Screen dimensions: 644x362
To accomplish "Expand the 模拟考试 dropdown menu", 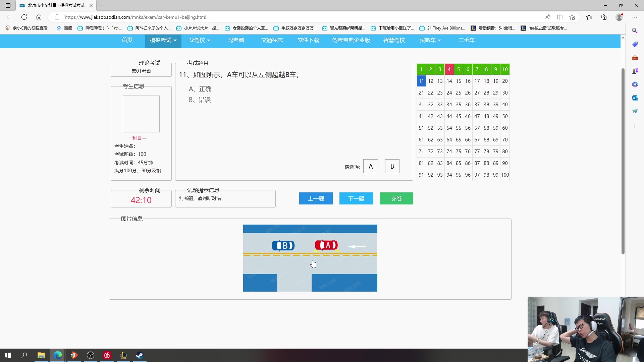I will [163, 40].
